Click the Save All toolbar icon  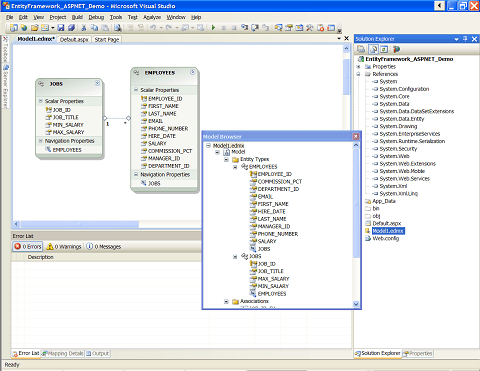[71, 28]
